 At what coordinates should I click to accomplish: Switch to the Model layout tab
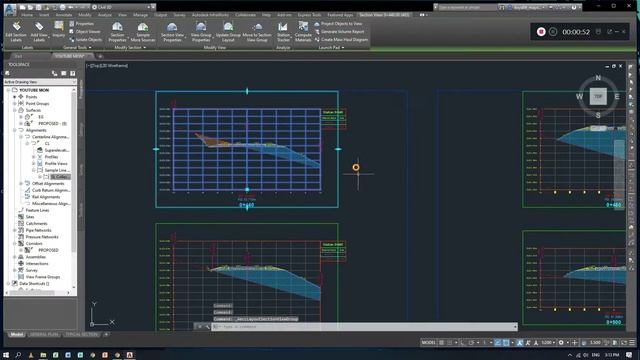pos(17,334)
